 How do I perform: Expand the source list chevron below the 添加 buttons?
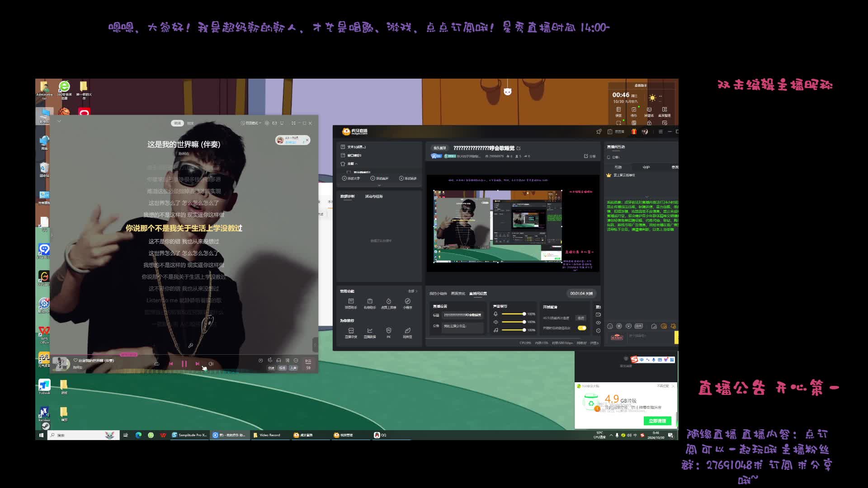point(379,185)
